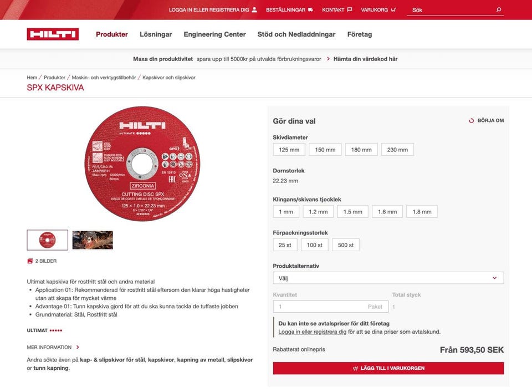Pick the 100 st package size
Viewport: 532px width, 392px height.
[315, 245]
